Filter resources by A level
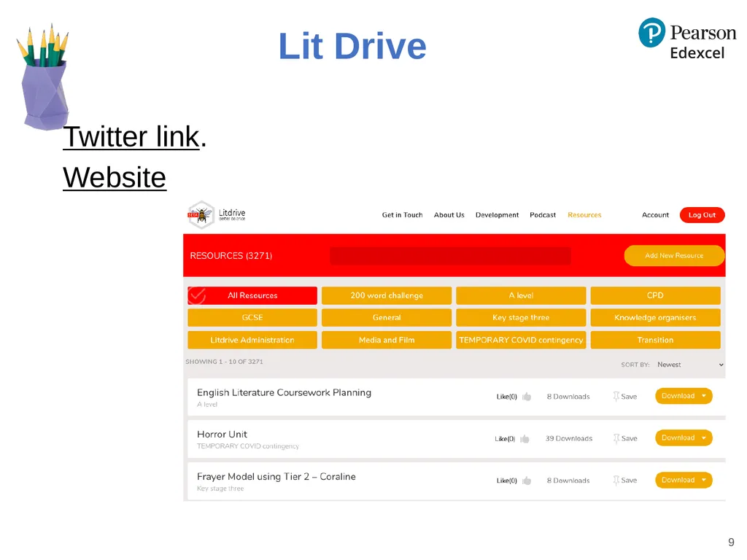The image size is (747, 560). 521,295
